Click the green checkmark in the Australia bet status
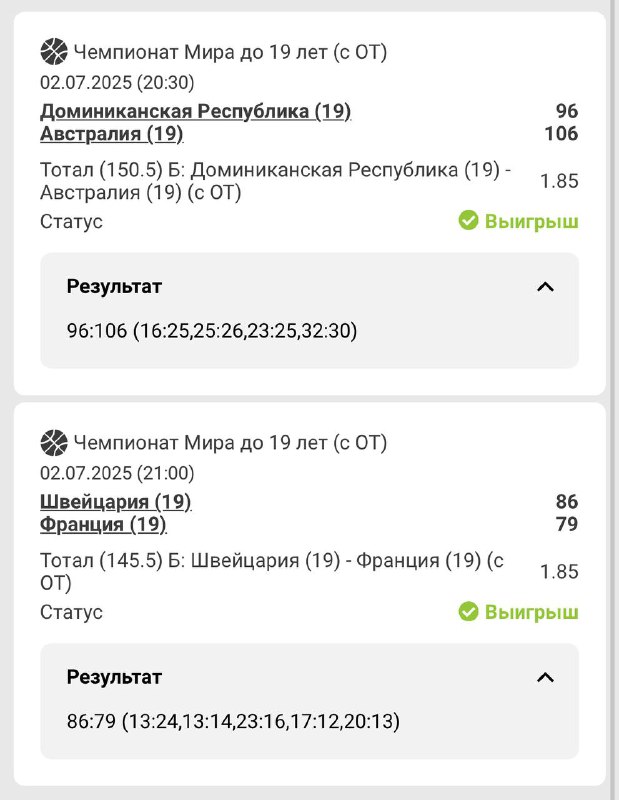The height and width of the screenshot is (800, 619). (468, 221)
